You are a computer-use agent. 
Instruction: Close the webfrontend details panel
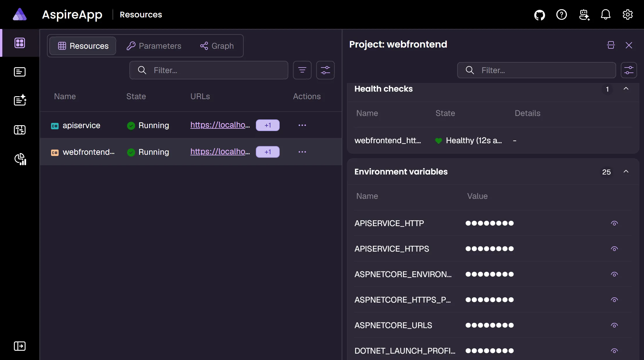pos(629,45)
